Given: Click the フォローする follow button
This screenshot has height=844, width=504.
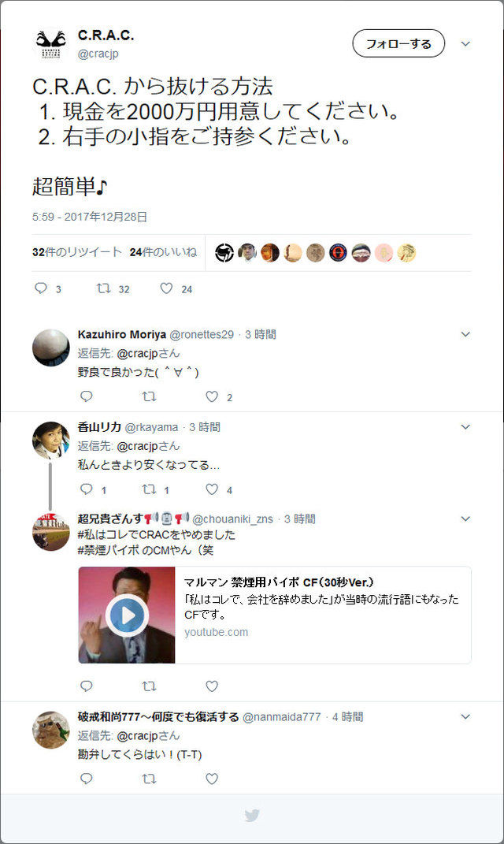Looking at the screenshot, I should pyautogui.click(x=398, y=43).
